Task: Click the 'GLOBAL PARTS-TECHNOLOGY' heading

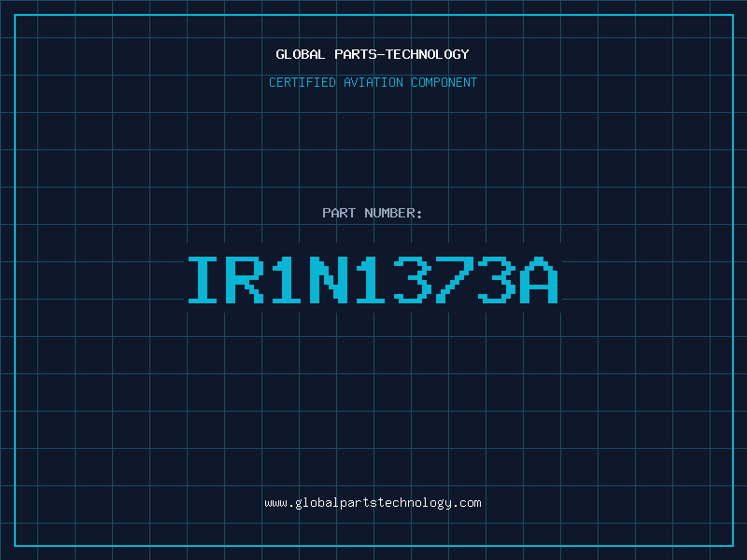Action: click(x=373, y=54)
